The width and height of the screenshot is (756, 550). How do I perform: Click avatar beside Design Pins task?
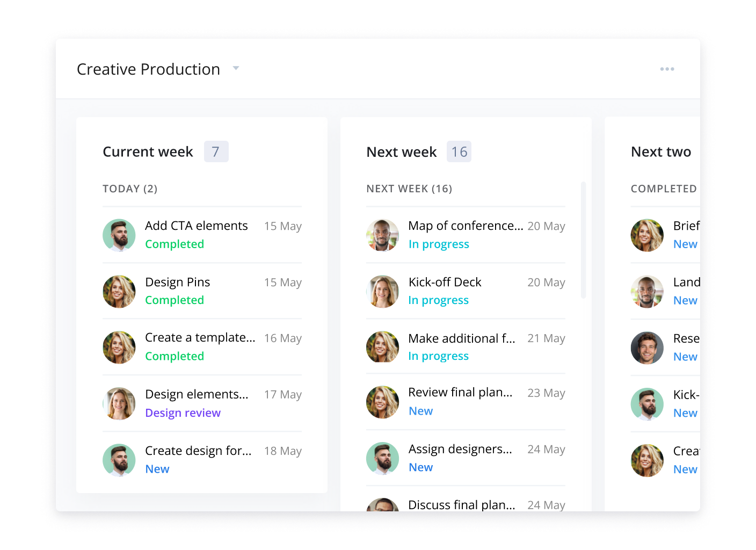pos(119,292)
